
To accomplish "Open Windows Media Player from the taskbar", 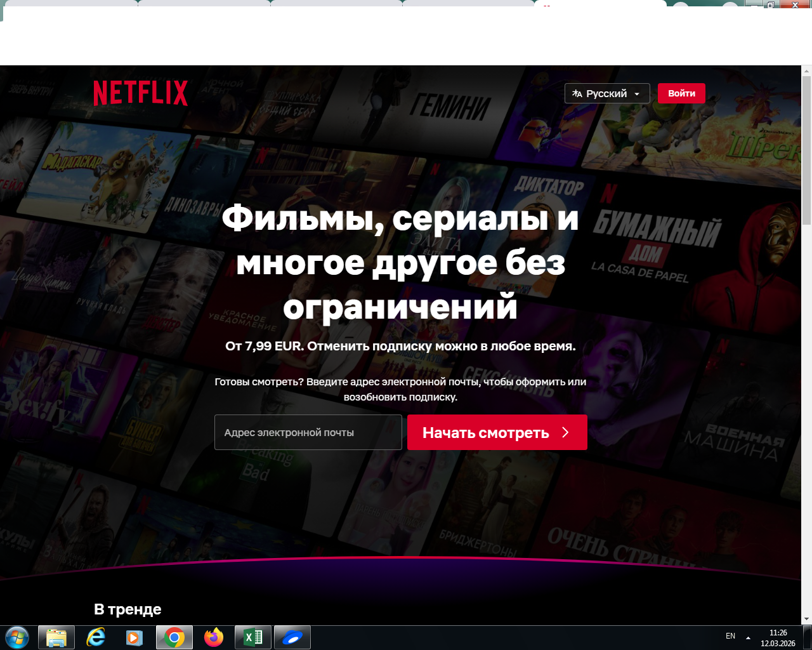I will (134, 637).
